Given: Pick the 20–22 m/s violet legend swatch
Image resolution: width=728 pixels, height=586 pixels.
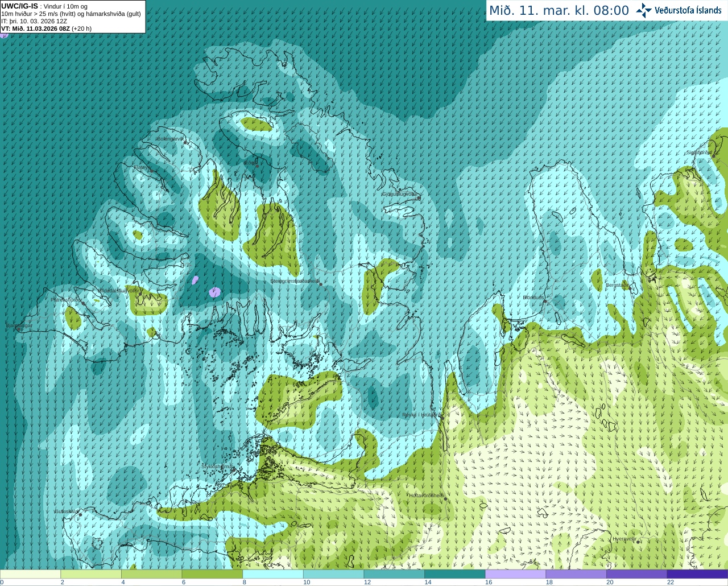Looking at the screenshot, I should [636, 574].
